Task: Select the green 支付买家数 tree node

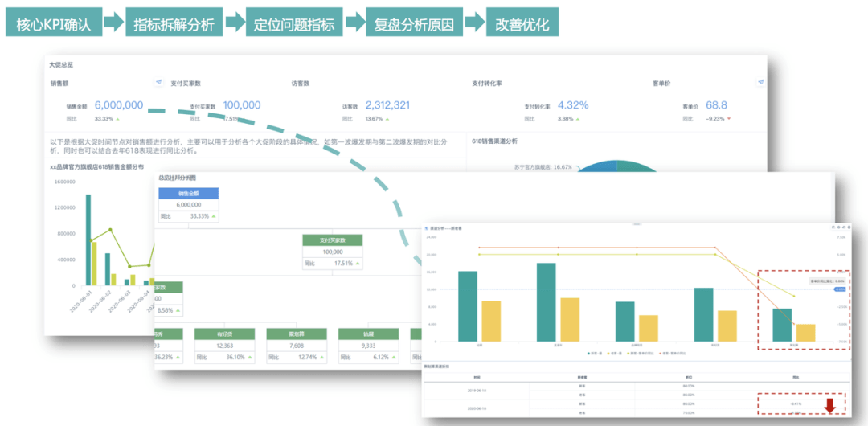Action: coord(332,240)
